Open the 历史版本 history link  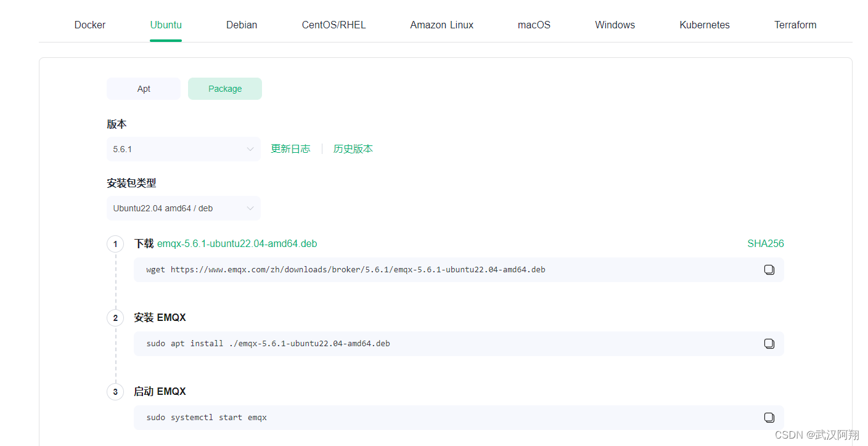(353, 149)
